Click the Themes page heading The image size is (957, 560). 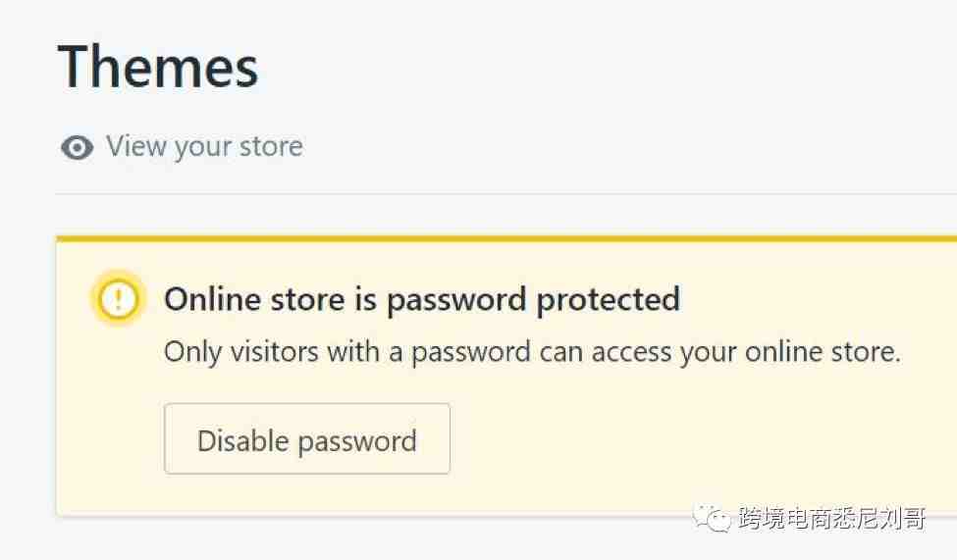[158, 67]
